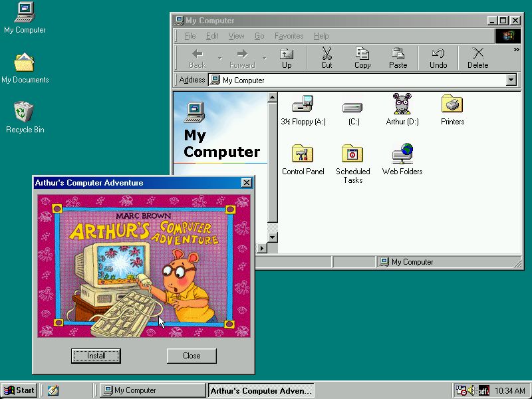Click the Task Scheduler icon in the system tray
The height and width of the screenshot is (399, 532).
click(x=461, y=390)
